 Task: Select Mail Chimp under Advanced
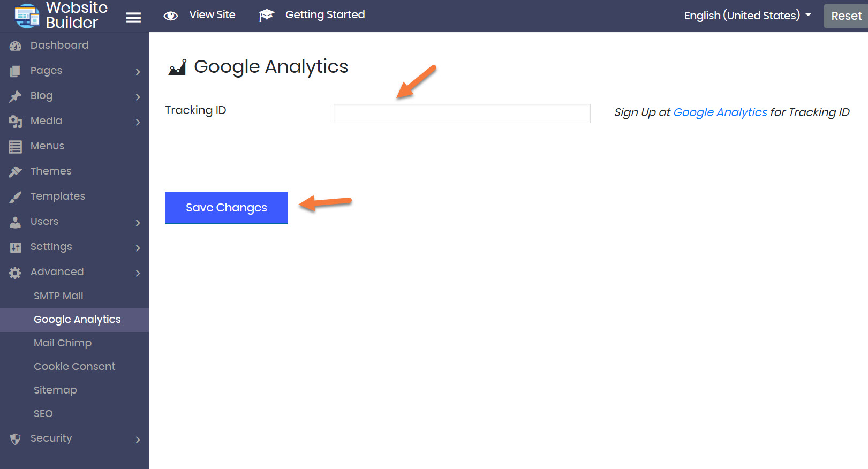click(63, 343)
